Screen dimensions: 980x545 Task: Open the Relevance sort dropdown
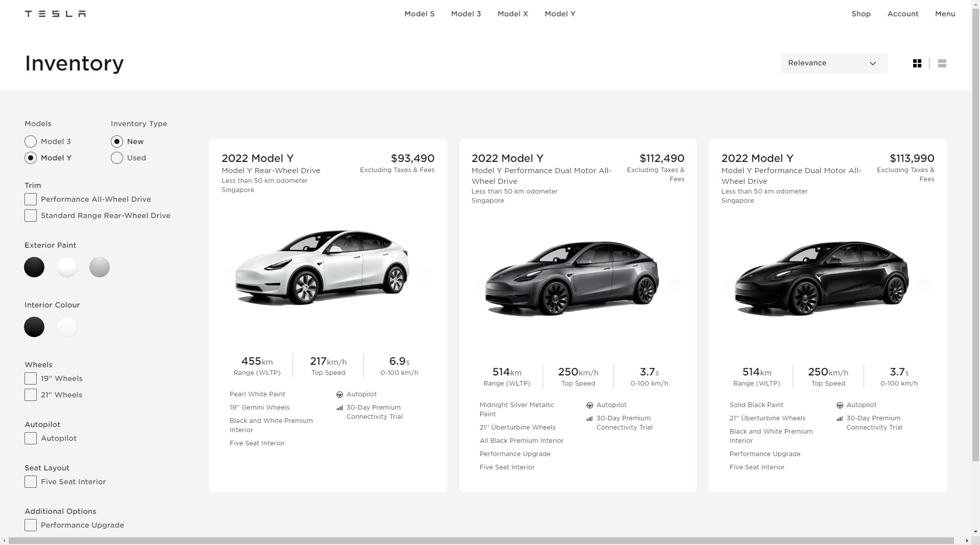click(834, 63)
